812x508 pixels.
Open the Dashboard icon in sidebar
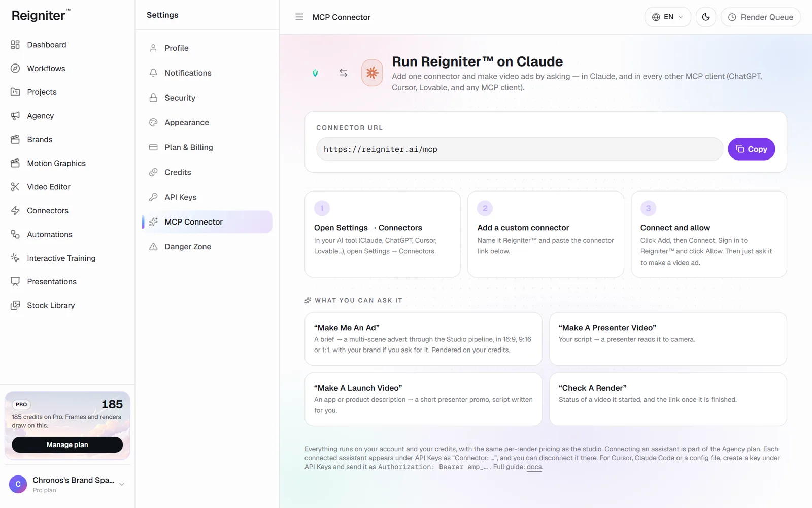[x=15, y=45]
